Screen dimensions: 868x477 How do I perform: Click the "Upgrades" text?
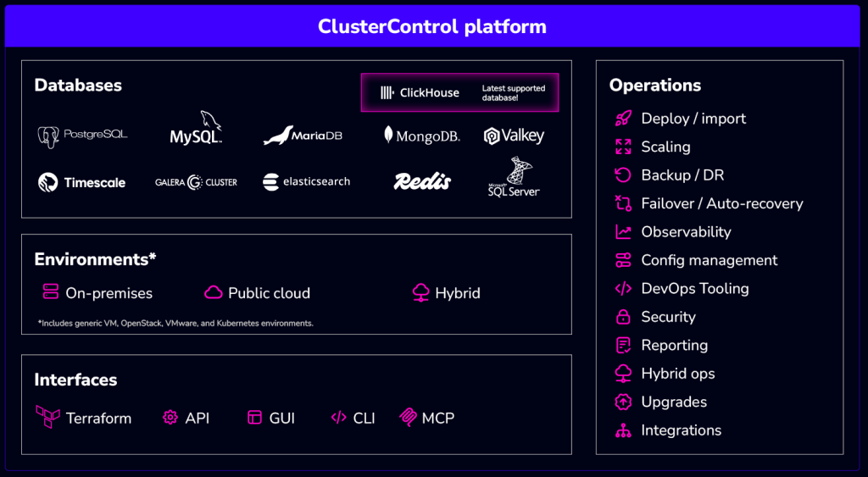(674, 402)
